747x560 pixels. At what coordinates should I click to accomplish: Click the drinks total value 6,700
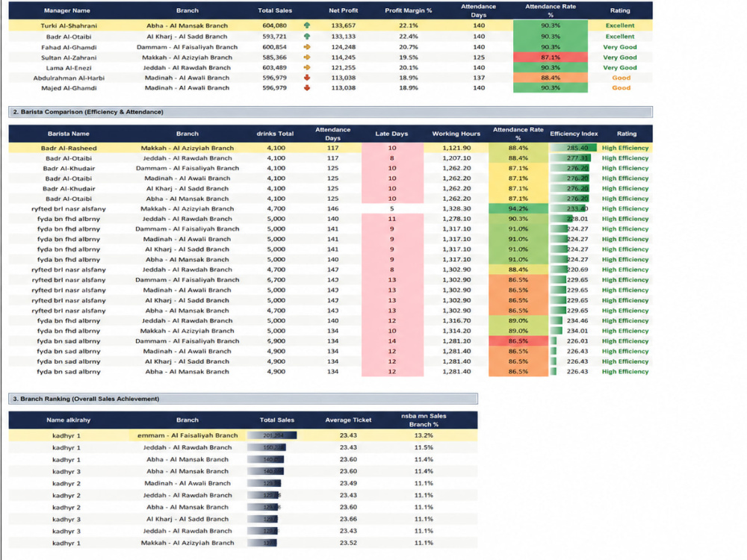click(276, 280)
